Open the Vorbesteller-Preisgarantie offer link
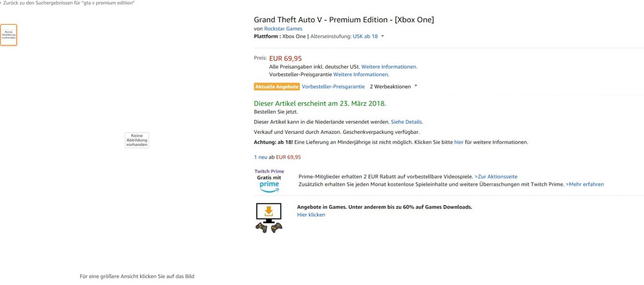Image resolution: width=644 pixels, height=285 pixels. click(333, 86)
